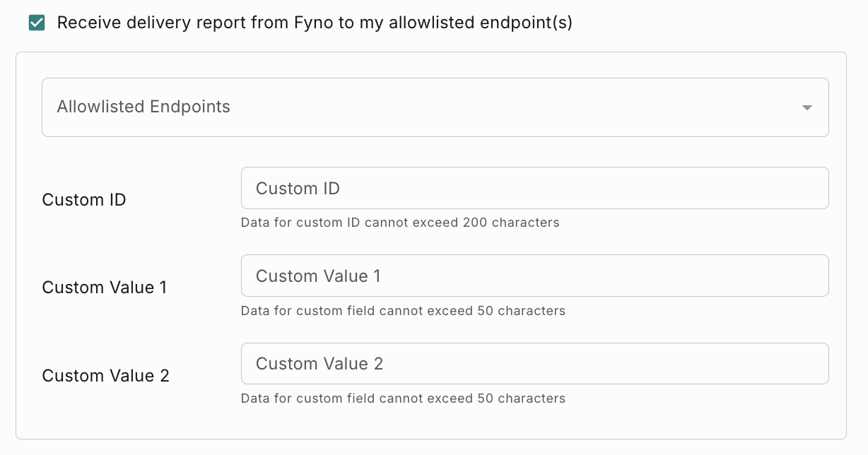868x455 pixels.
Task: Click the 200 characters helper text
Action: [401, 223]
